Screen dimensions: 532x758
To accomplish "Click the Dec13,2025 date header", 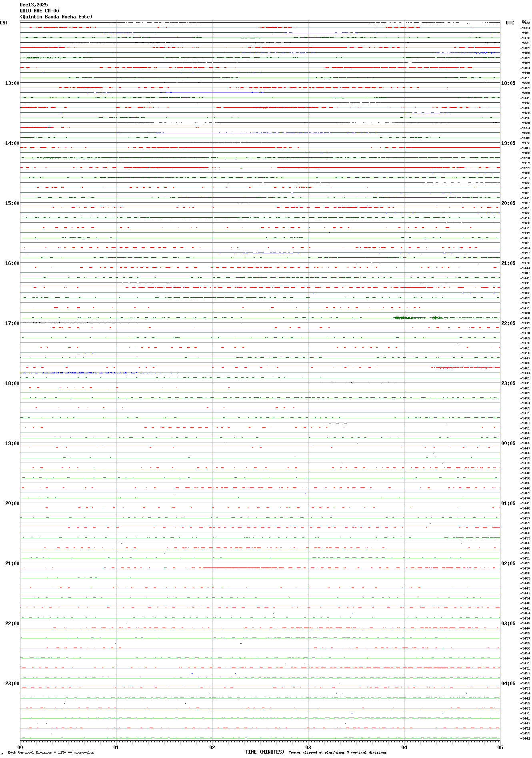I will (34, 5).
